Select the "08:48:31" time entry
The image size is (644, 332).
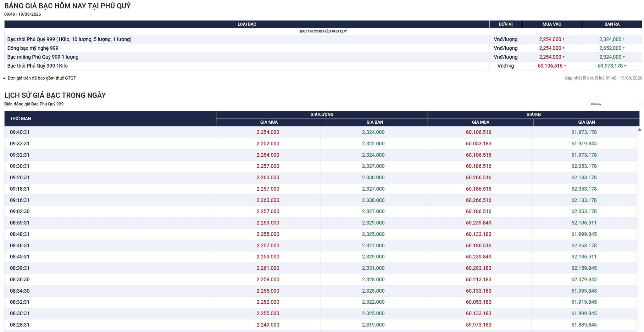point(19,234)
